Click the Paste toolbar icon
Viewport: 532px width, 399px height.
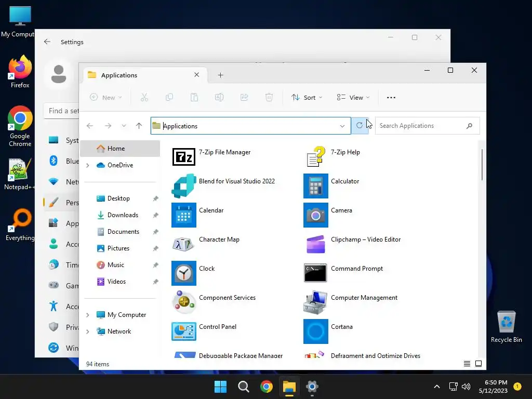[194, 97]
